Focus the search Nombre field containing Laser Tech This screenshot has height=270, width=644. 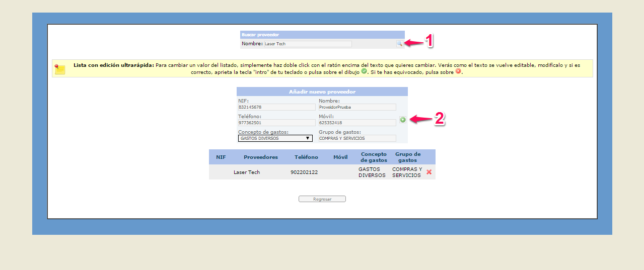coord(308,44)
